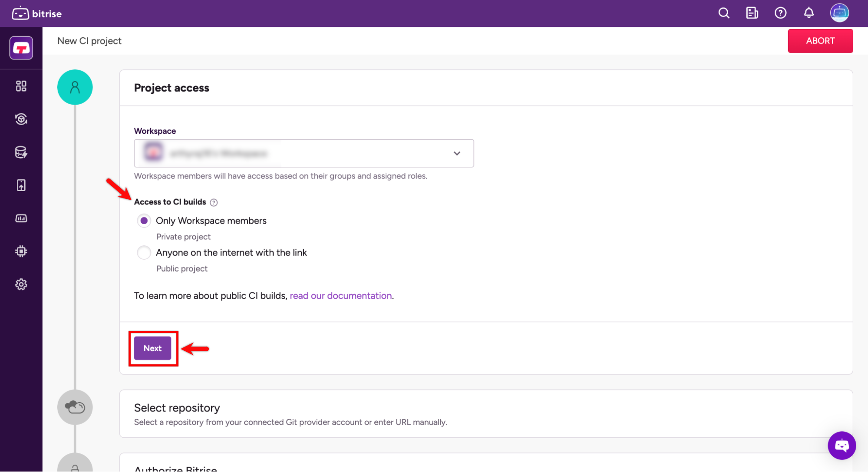The height and width of the screenshot is (472, 868).
Task: Open the chat support bubble
Action: coord(842,446)
